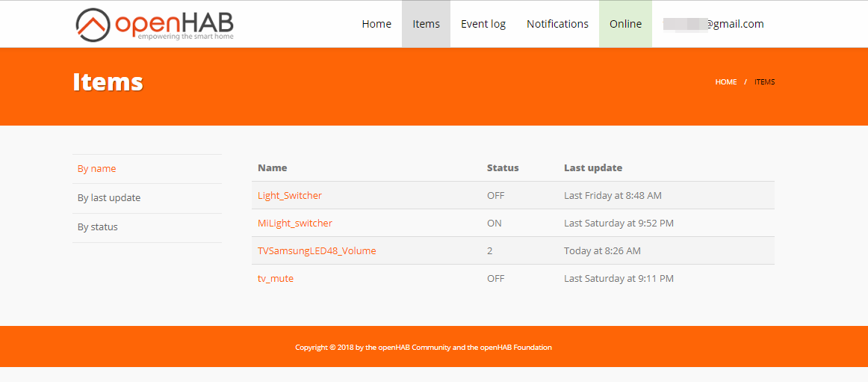Click the Status column header

(503, 167)
